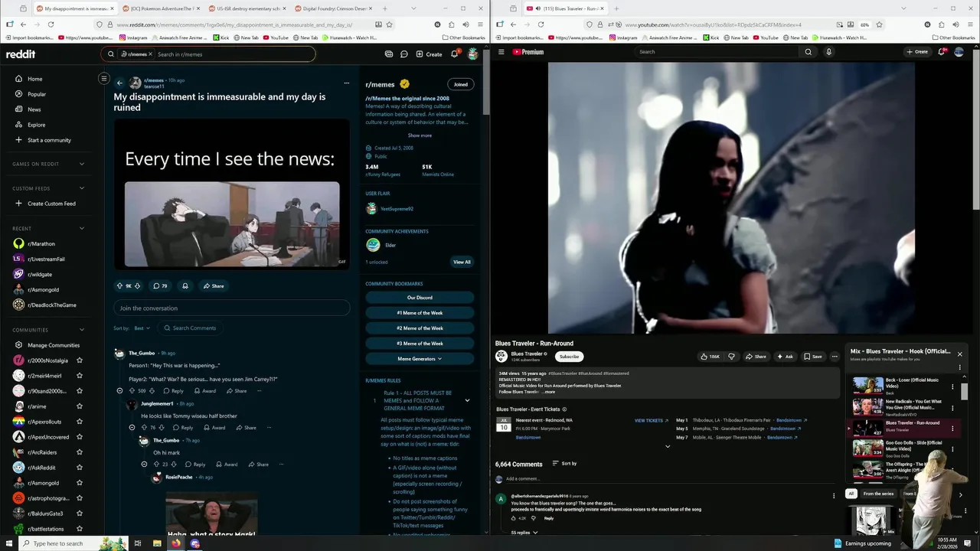The width and height of the screenshot is (980, 551).
Task: Toggle favorite star for r/2meirl4meirl
Action: pyautogui.click(x=80, y=376)
